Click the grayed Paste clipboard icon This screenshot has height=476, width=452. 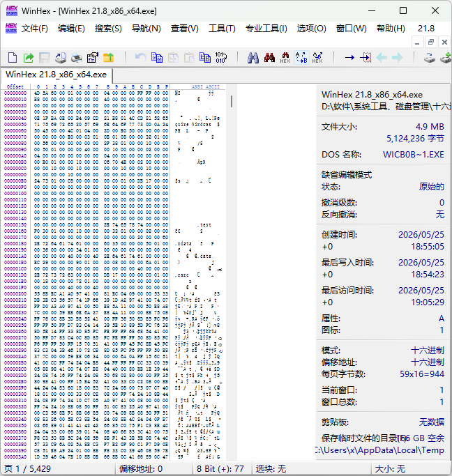[x=189, y=57]
